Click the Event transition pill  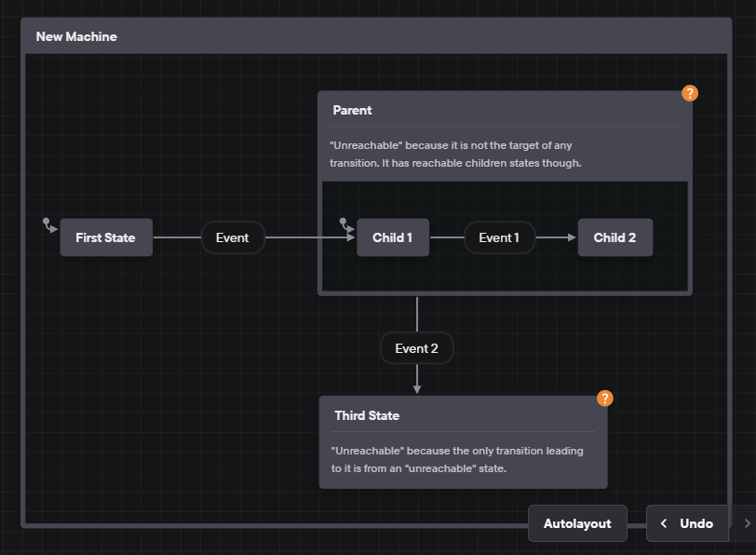point(232,237)
